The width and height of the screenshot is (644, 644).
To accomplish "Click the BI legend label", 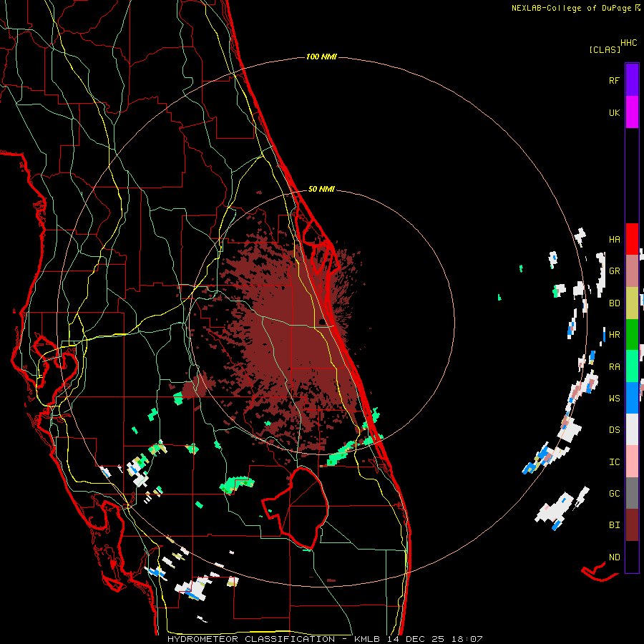I will click(614, 525).
